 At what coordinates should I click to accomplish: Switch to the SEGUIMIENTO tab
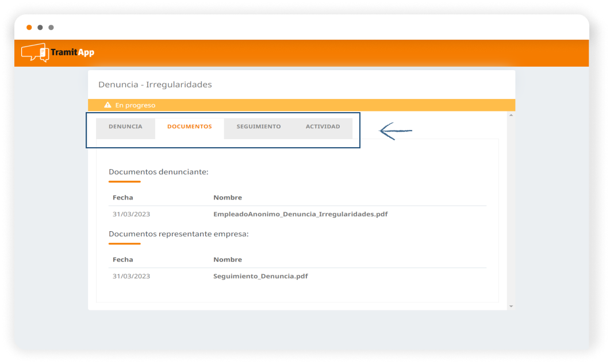(259, 127)
